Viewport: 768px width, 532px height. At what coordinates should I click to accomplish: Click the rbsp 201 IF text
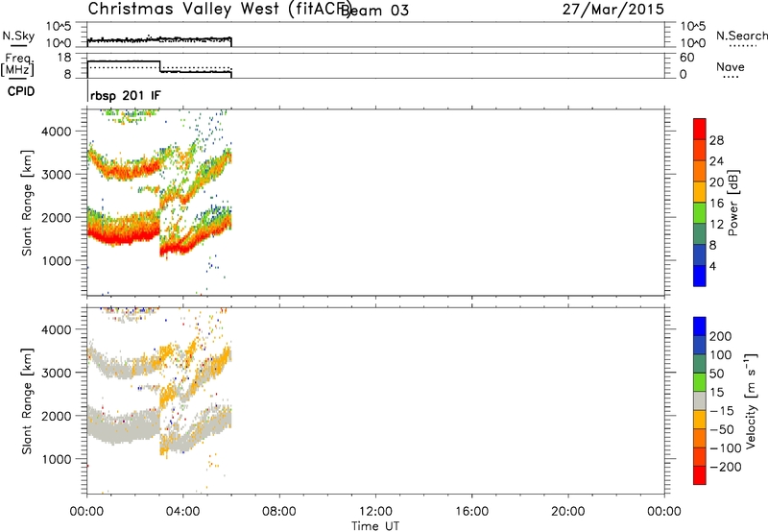[x=126, y=96]
